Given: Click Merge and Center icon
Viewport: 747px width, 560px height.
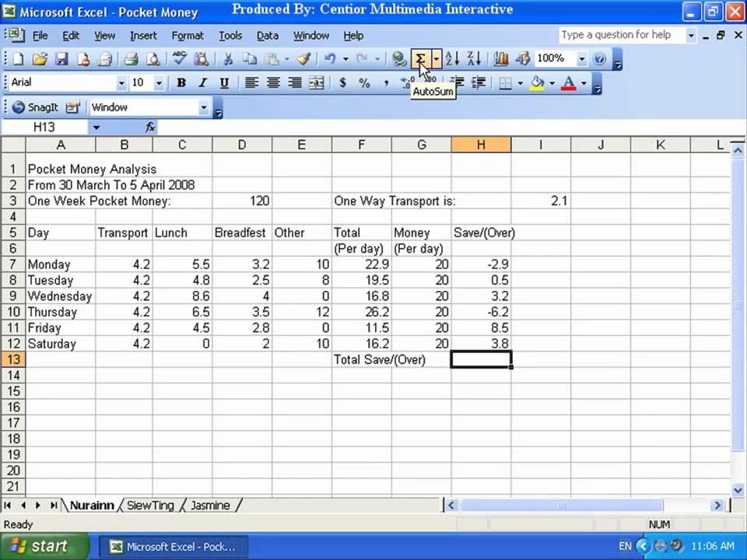Looking at the screenshot, I should click(x=317, y=83).
